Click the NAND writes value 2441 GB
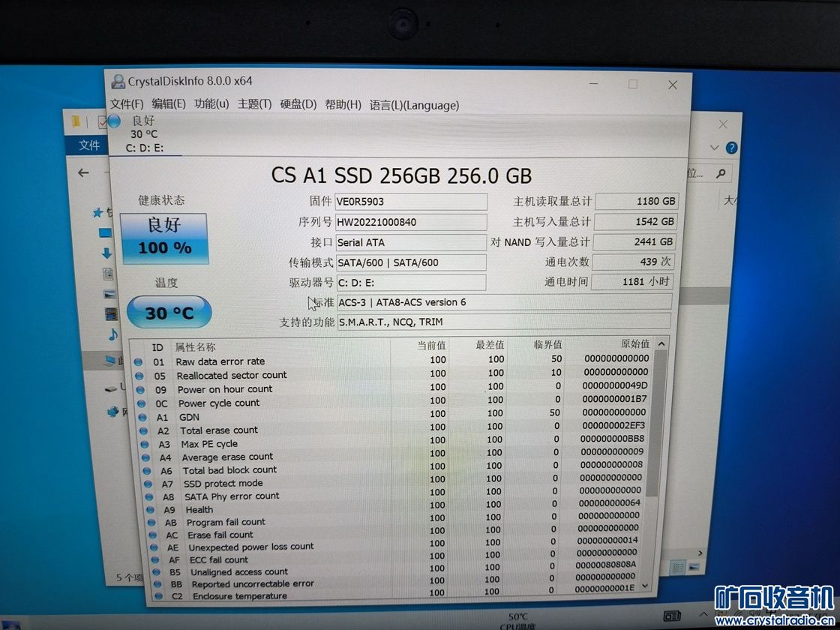 634,241
